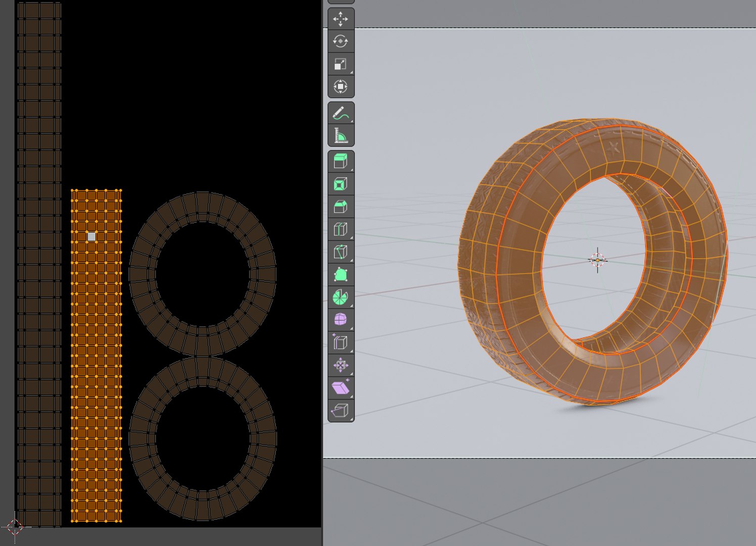Select the Poly Build tool
The width and height of the screenshot is (756, 546).
[x=341, y=275]
